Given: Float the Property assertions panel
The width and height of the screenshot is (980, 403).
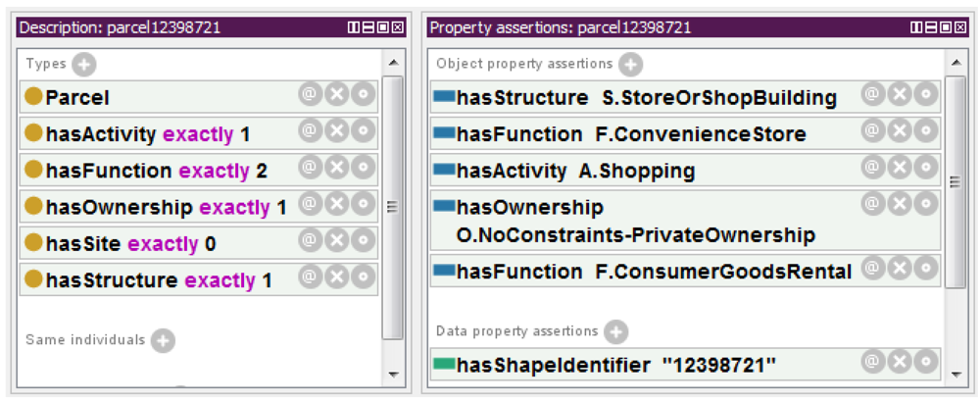Looking at the screenshot, I should click(945, 26).
